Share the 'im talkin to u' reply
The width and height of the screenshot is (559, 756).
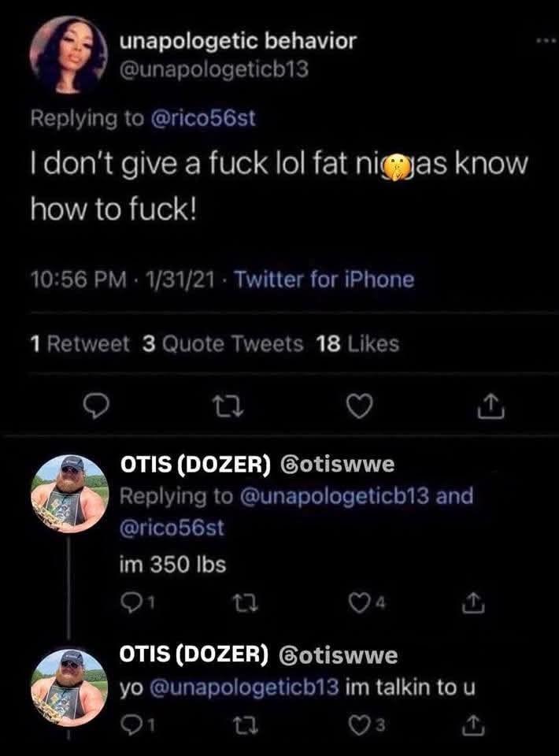pyautogui.click(x=472, y=725)
